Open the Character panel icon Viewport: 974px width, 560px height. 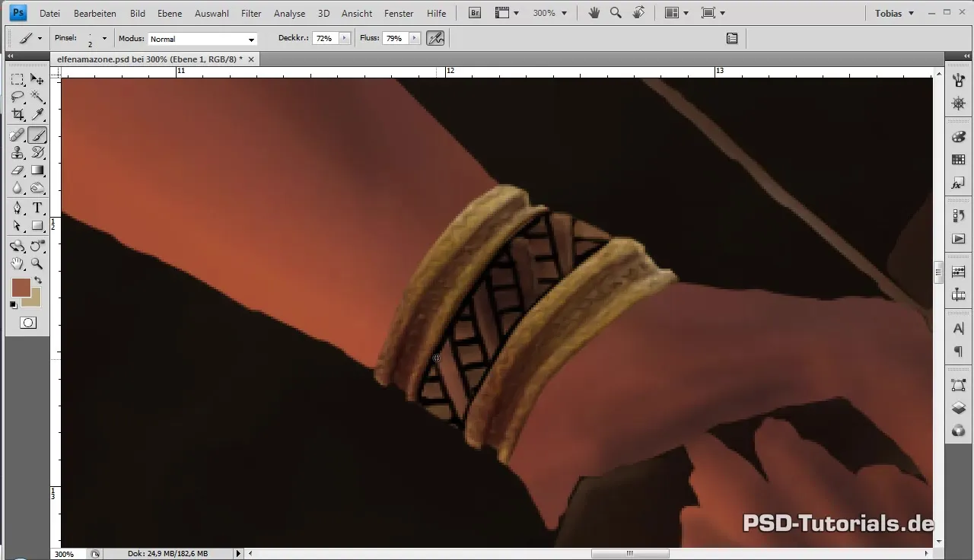click(x=959, y=329)
